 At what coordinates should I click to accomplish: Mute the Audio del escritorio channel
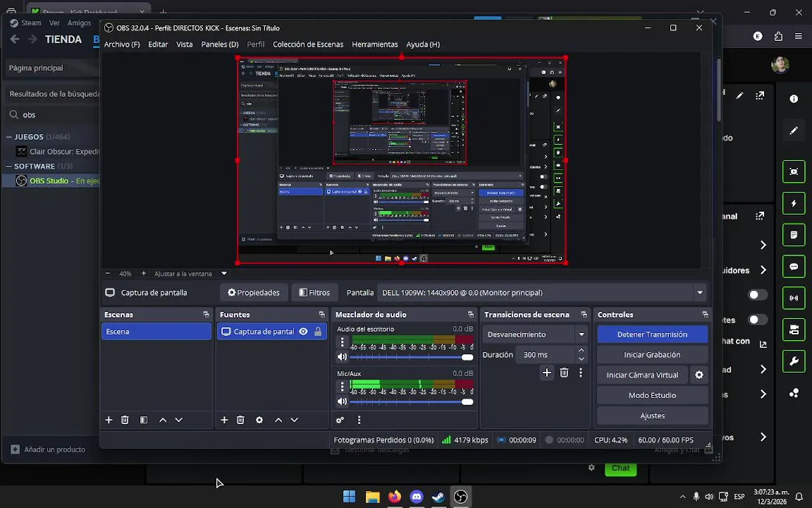pyautogui.click(x=342, y=357)
